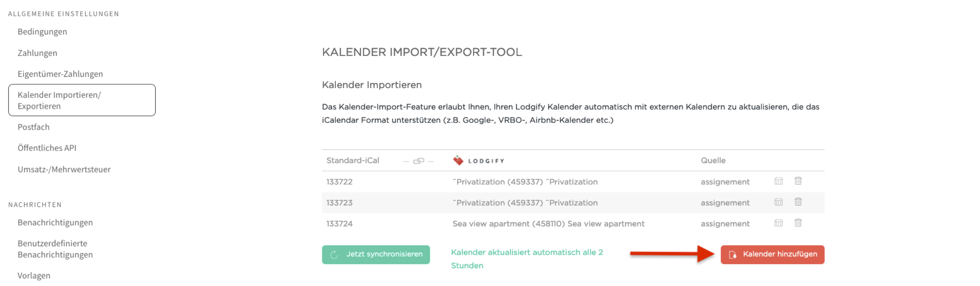Open the Öffentliches API section
The width and height of the screenshot is (980, 286).
pyautogui.click(x=47, y=148)
